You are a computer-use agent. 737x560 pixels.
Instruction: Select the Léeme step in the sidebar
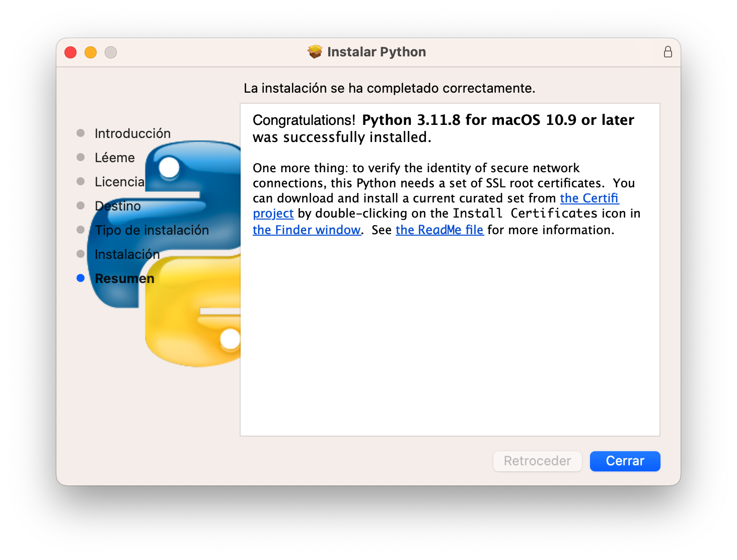click(114, 157)
